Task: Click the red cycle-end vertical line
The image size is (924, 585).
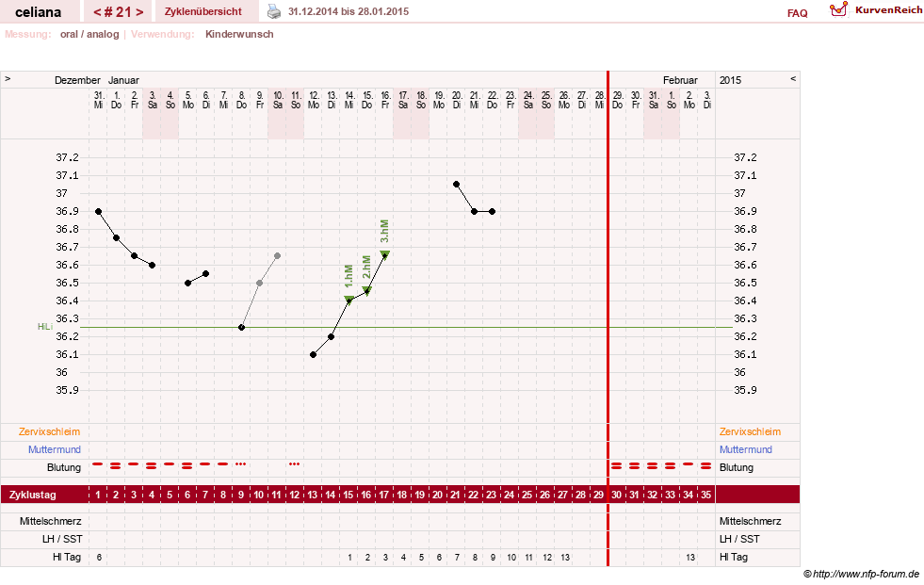Action: pos(608,318)
